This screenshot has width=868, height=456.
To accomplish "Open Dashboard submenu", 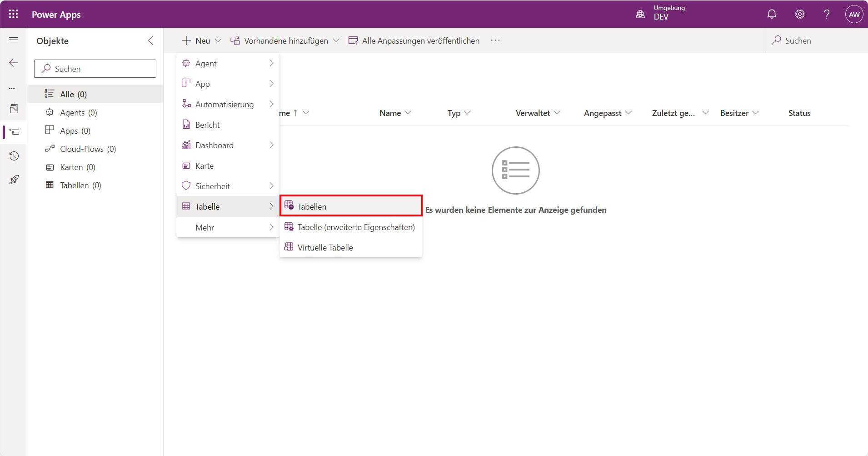I will (228, 145).
